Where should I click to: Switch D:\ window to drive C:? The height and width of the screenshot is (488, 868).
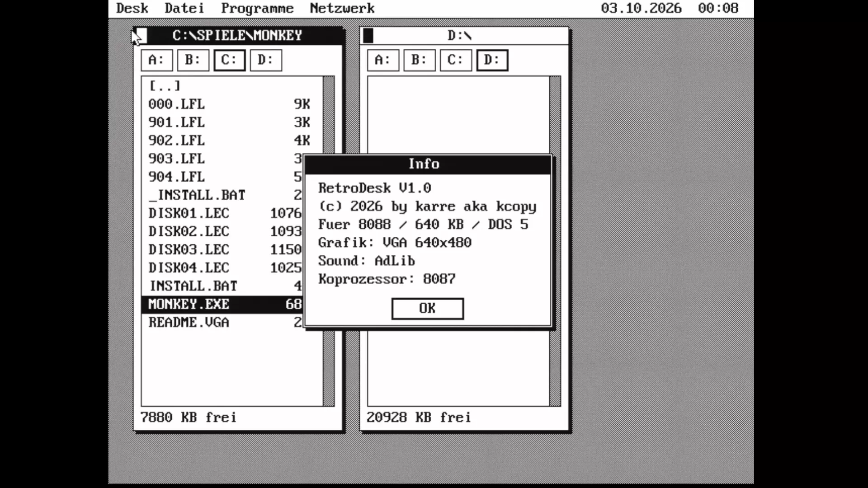pyautogui.click(x=455, y=60)
